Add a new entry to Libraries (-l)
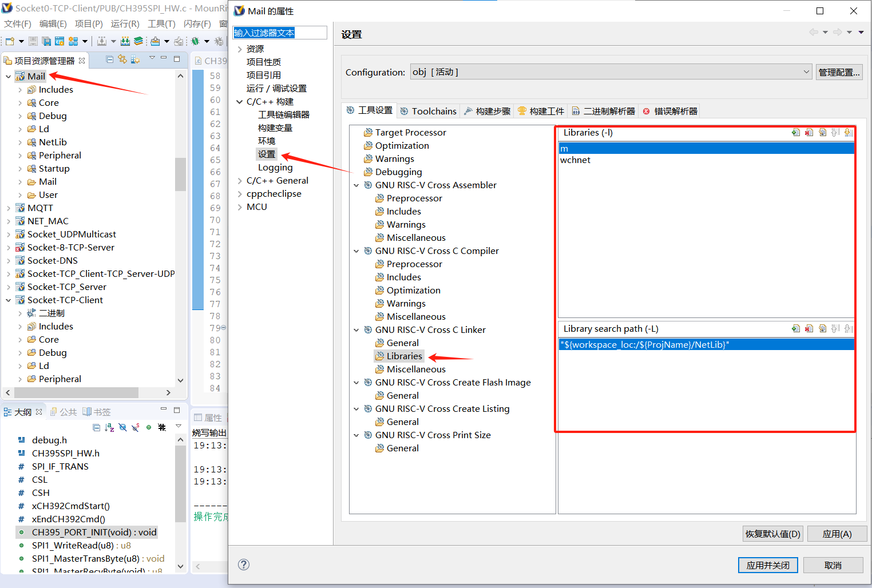The image size is (872, 588). point(795,133)
